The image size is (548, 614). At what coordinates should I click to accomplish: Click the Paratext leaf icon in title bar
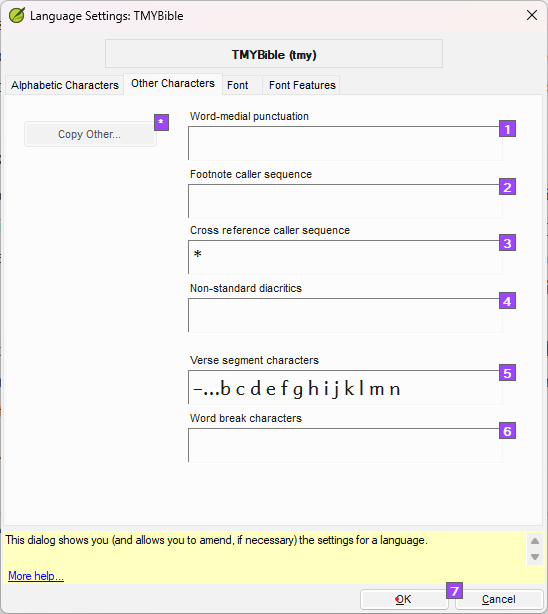tap(17, 16)
